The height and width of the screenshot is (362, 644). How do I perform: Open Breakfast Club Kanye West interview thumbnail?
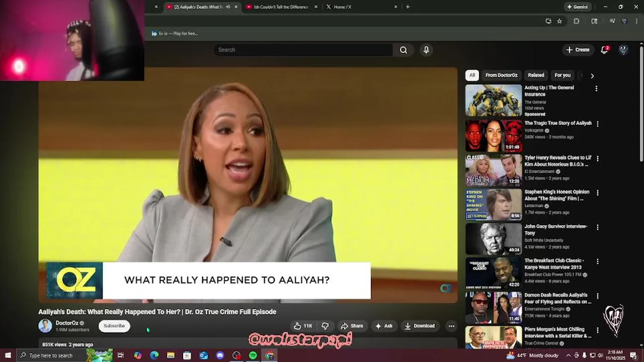tap(494, 273)
